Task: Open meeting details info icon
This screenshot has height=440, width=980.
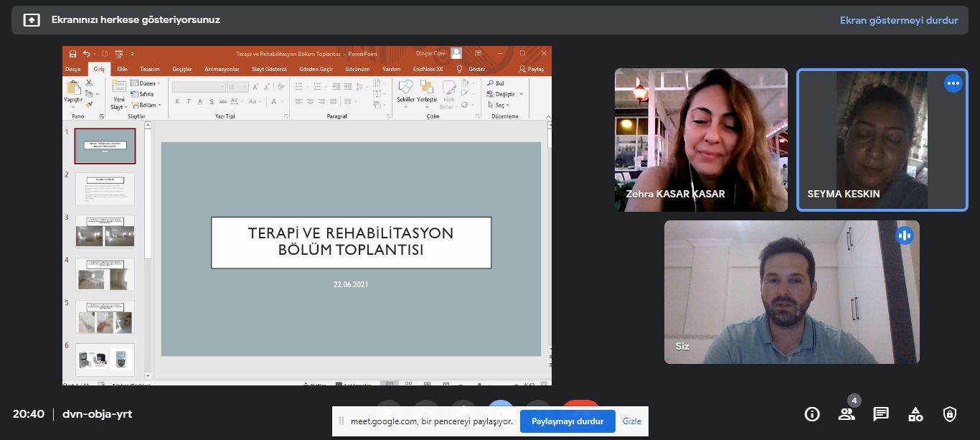Action: pyautogui.click(x=812, y=414)
